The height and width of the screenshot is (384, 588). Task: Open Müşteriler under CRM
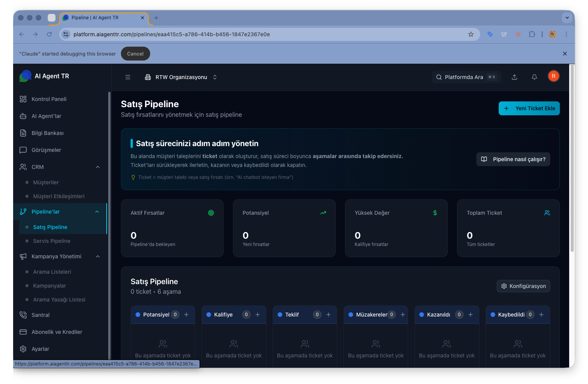tap(46, 182)
